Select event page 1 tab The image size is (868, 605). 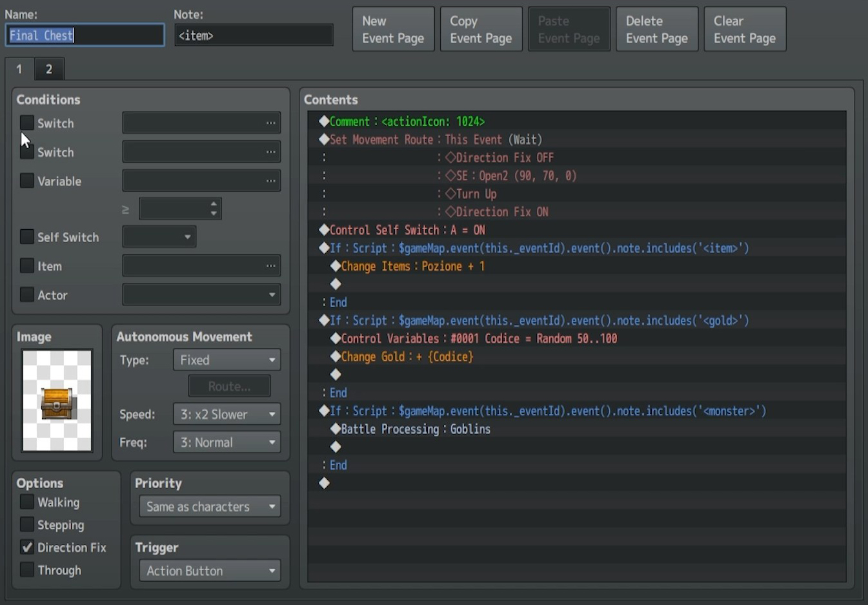click(x=19, y=68)
